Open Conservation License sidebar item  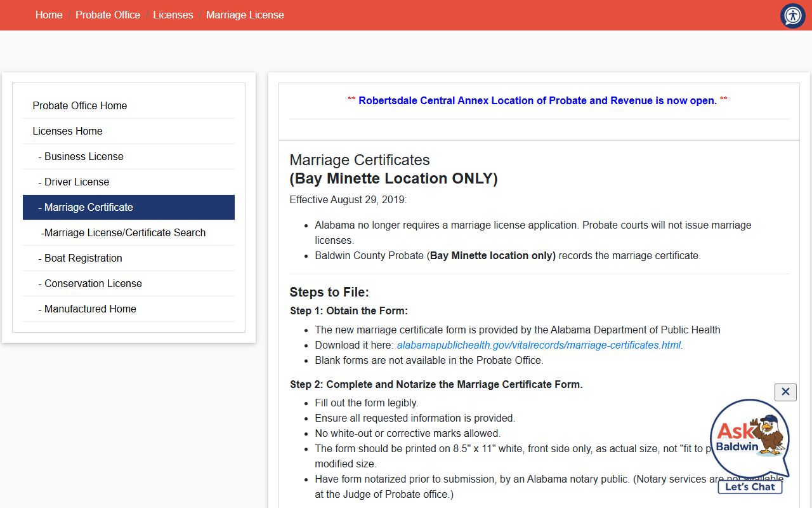(x=129, y=283)
